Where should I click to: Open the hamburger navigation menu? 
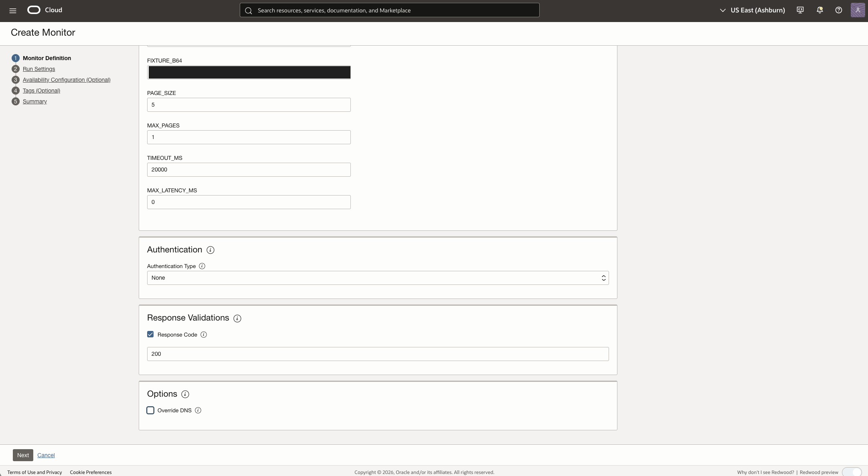tap(13, 11)
